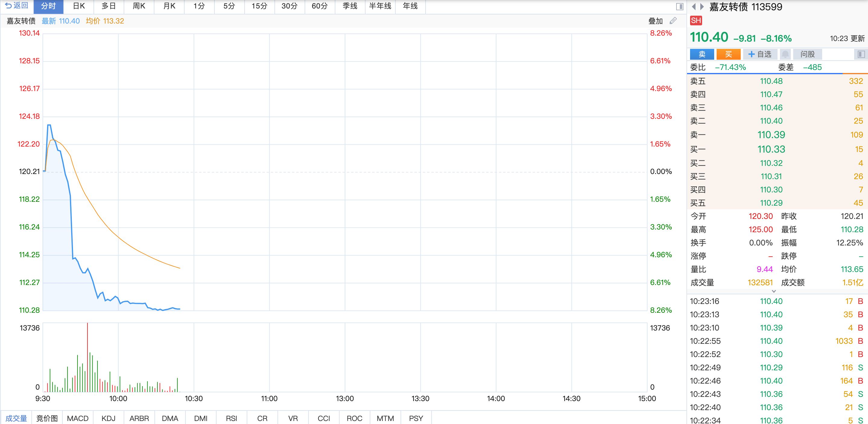Screen dimensions: 868x424
Task: Click the pencil edit icon beside 叠加
Action: [x=673, y=21]
